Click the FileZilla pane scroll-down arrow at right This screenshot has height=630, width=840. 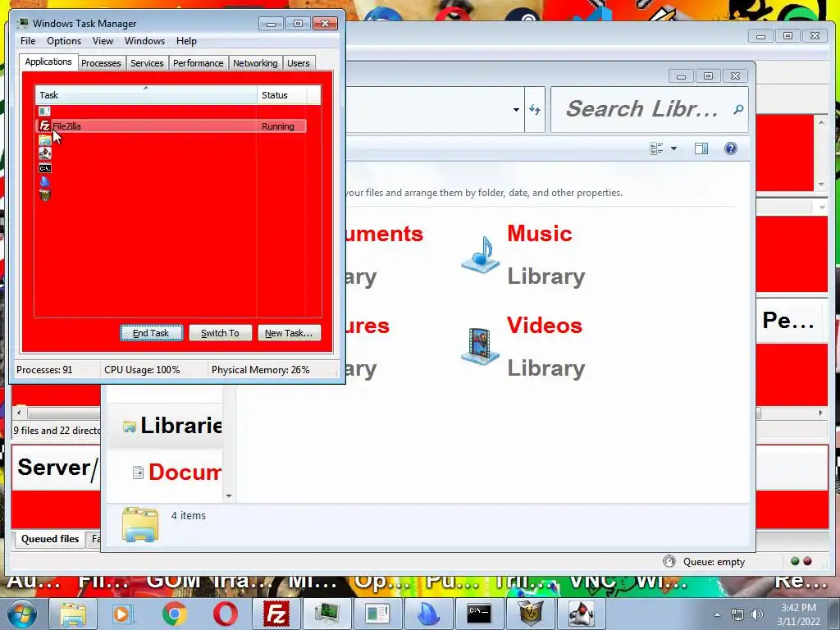click(x=821, y=185)
